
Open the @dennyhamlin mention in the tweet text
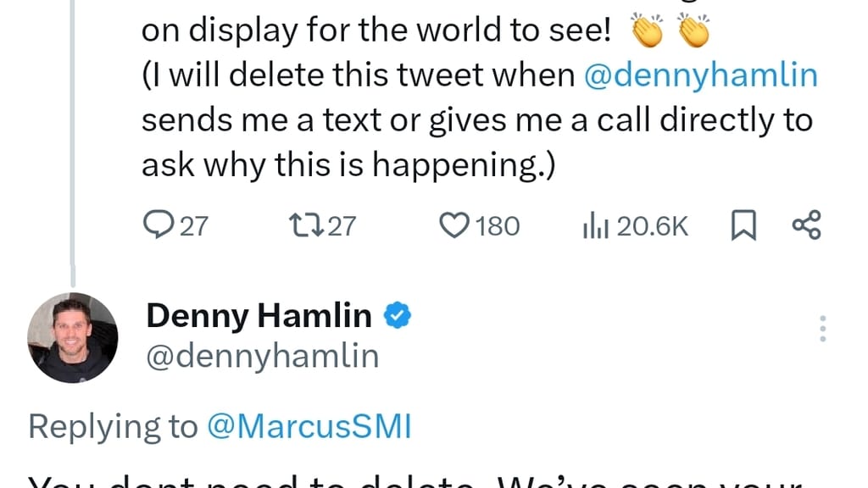(701, 75)
